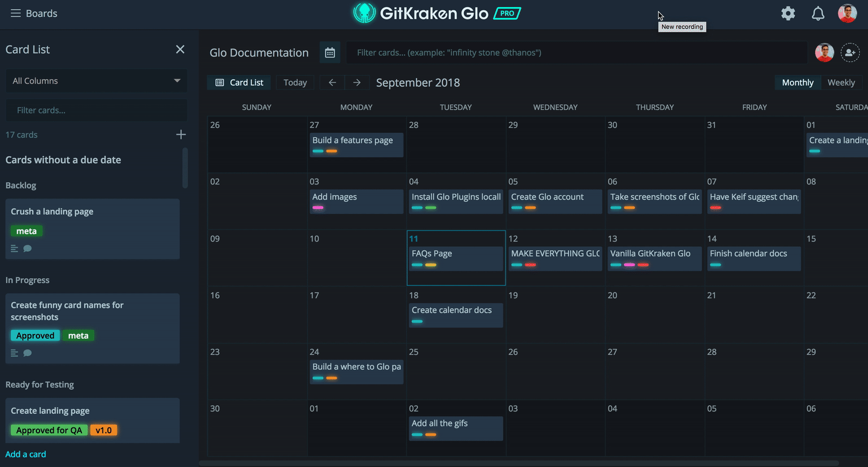
Task: Open Take screenshots of Glo card
Action: [655, 201]
